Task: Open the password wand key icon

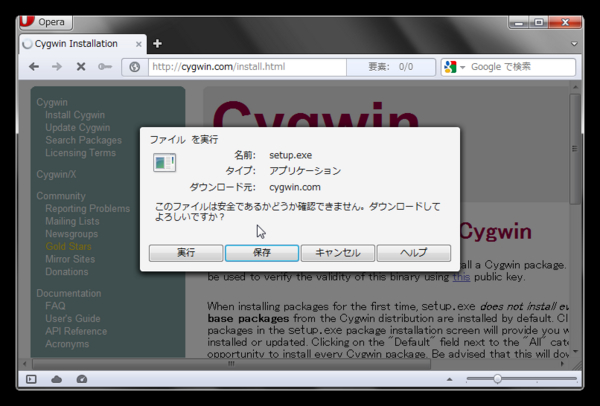Action: pos(104,67)
